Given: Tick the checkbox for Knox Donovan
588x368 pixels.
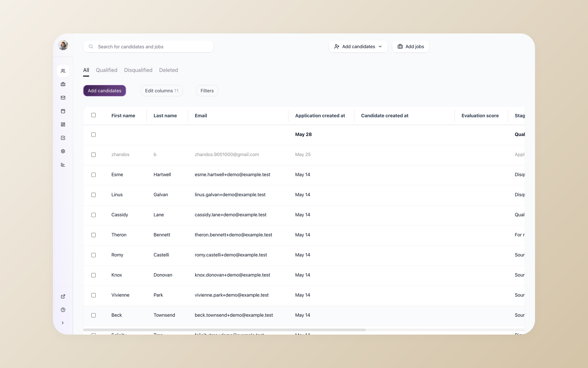Looking at the screenshot, I should (x=93, y=275).
